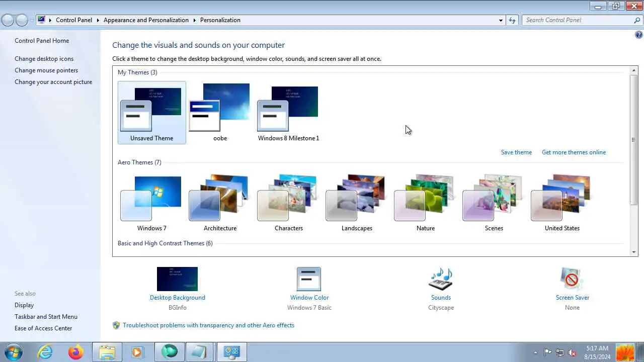This screenshot has width=644, height=362.
Task: Open Desktop Background settings icon
Action: [x=177, y=279]
